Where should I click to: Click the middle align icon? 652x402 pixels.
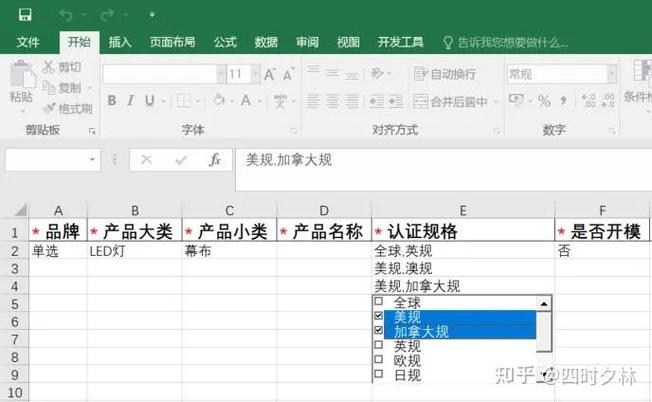pos(332,73)
